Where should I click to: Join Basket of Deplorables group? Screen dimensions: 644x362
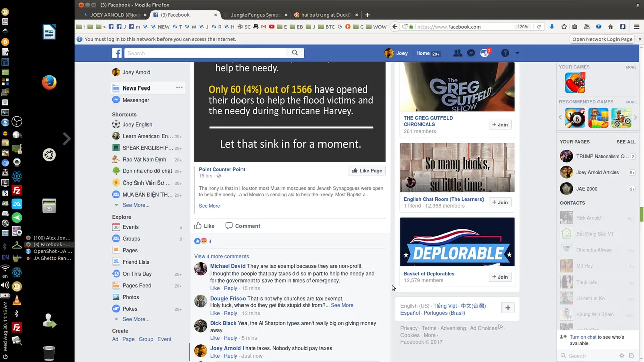click(x=500, y=277)
